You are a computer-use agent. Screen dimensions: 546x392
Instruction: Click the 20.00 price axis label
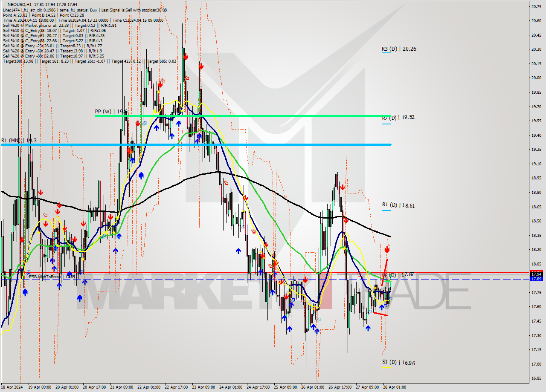(x=536, y=78)
